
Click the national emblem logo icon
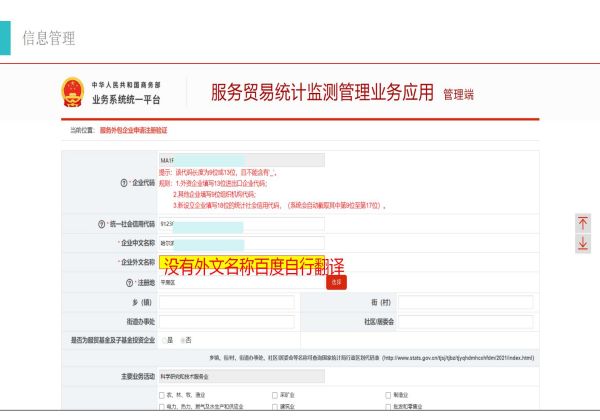73,93
